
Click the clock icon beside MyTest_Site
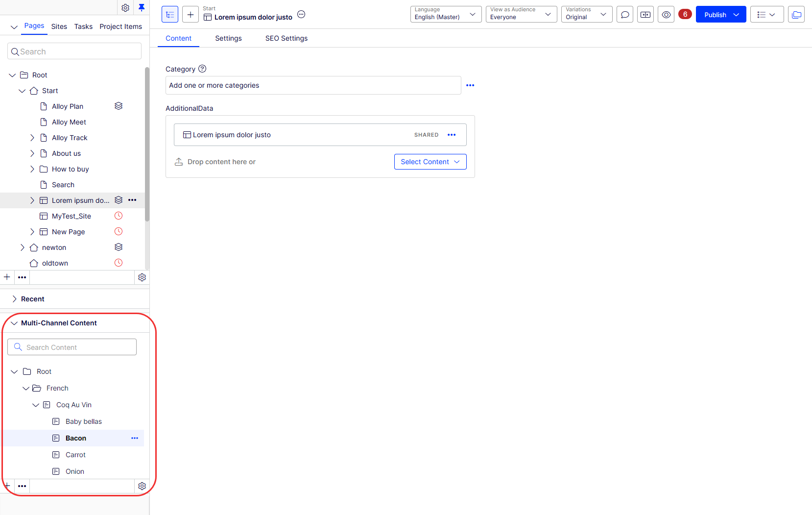click(x=119, y=216)
